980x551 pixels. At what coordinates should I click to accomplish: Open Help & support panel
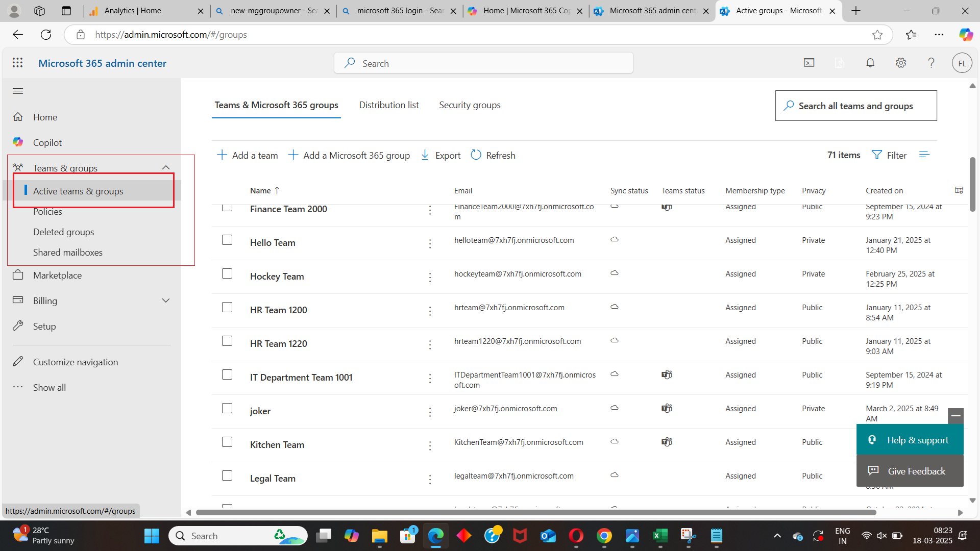pos(910,440)
